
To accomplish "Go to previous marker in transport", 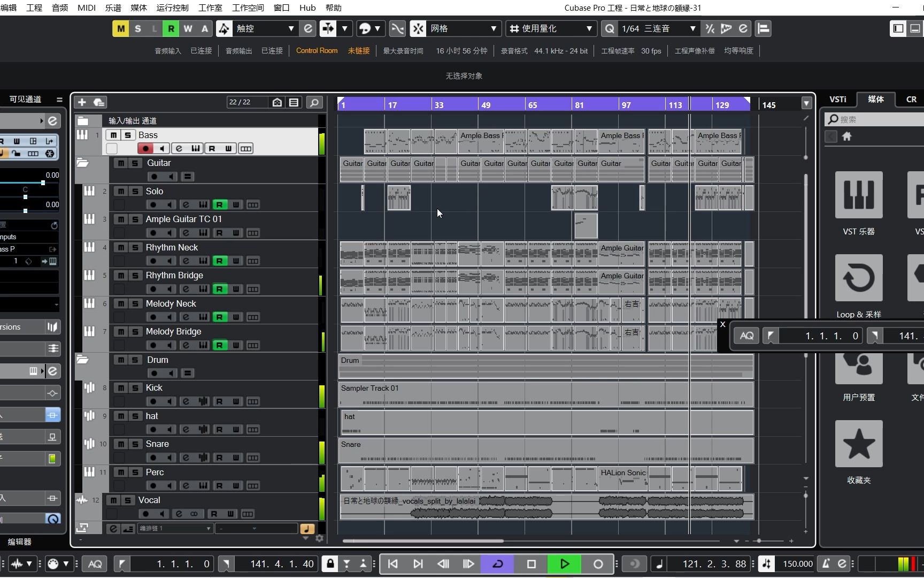I will (392, 564).
